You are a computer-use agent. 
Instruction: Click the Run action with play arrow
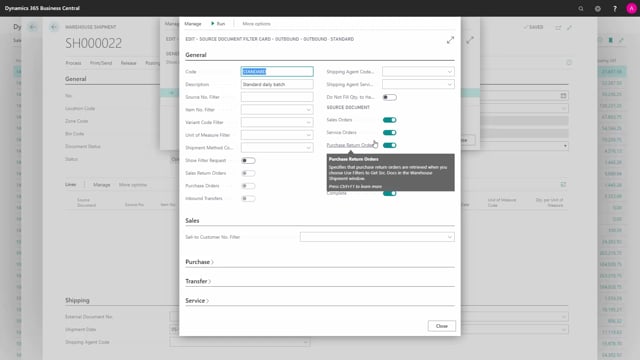coord(218,24)
